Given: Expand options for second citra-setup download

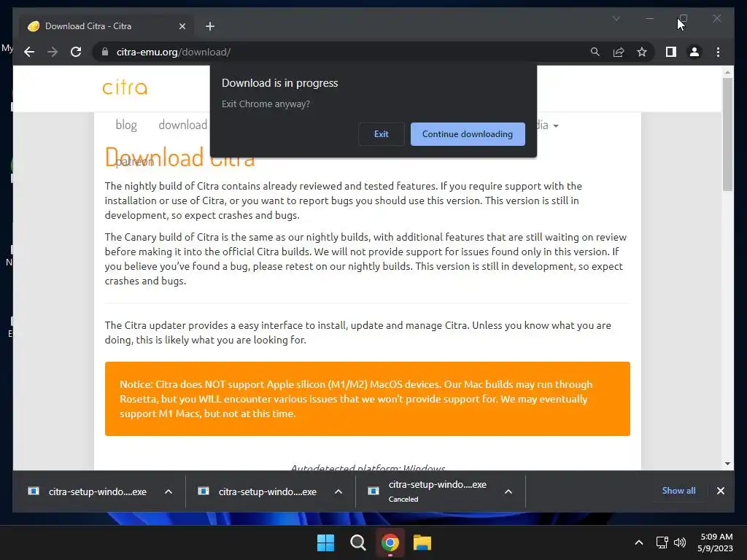Looking at the screenshot, I should click(338, 491).
